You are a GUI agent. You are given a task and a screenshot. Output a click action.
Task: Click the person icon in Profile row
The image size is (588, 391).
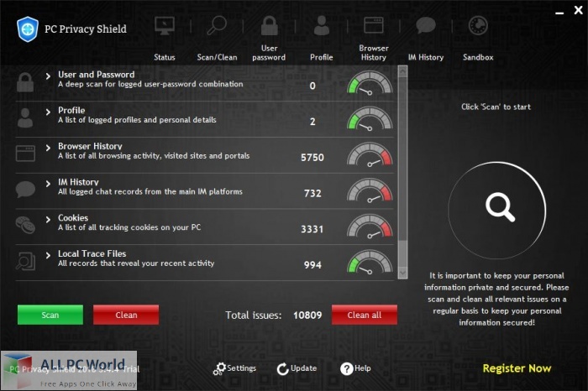[25, 117]
